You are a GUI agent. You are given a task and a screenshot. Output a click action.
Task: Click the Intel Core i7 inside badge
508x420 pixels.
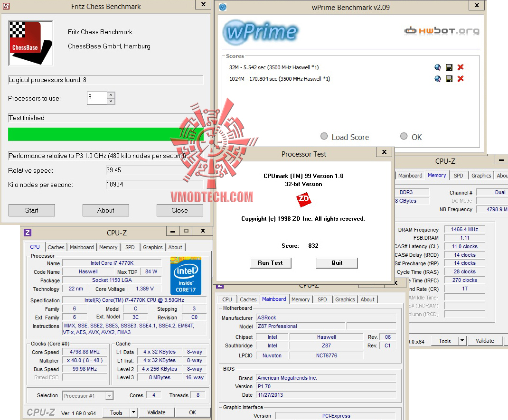(186, 276)
